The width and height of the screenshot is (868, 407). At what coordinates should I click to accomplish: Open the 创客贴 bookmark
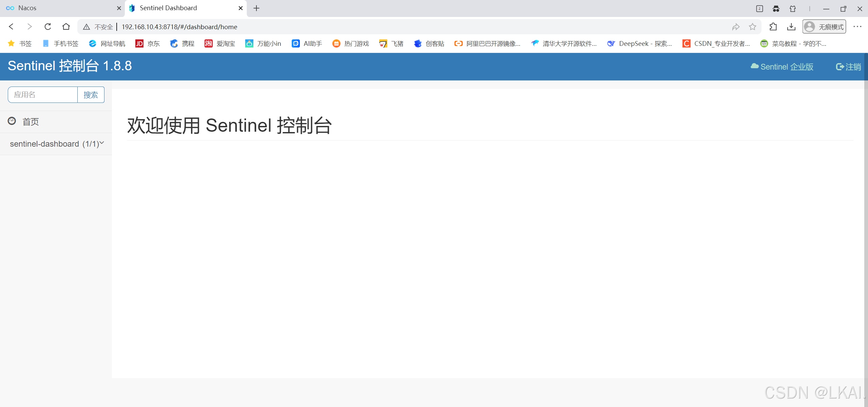click(x=429, y=43)
